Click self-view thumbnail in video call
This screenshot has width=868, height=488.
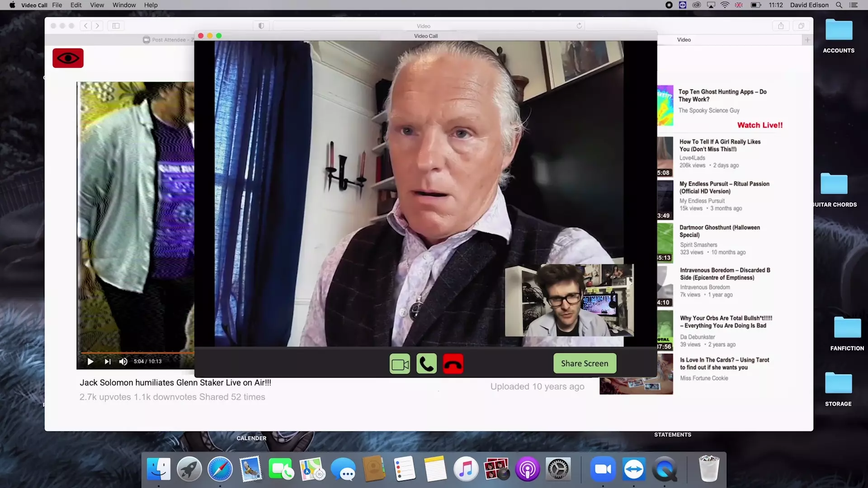tap(569, 300)
